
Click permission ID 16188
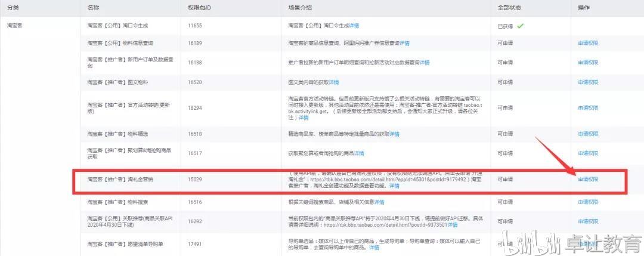[194, 63]
